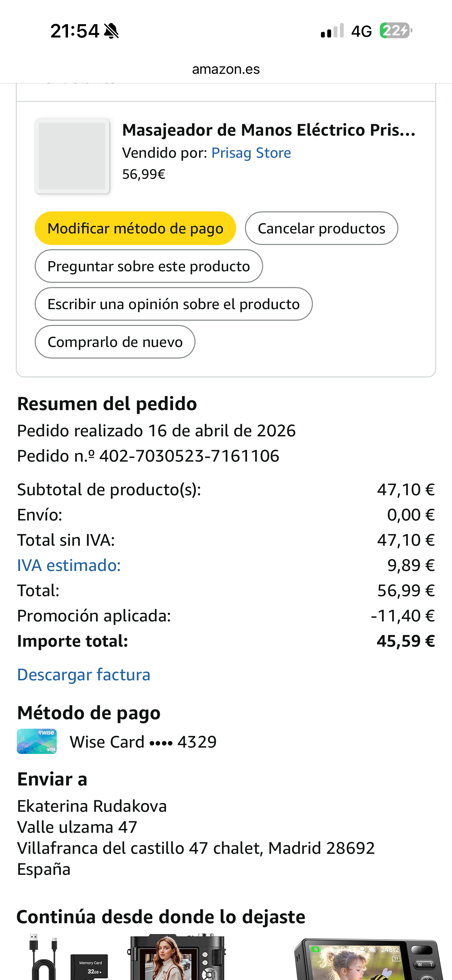Tap the 4G network indicator
452x980 pixels.
361,31
